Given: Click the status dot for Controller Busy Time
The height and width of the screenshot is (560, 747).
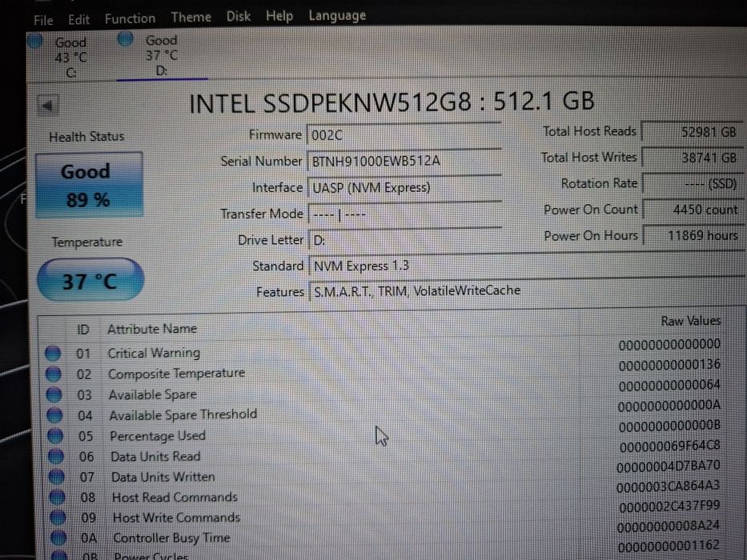Looking at the screenshot, I should pyautogui.click(x=58, y=538).
